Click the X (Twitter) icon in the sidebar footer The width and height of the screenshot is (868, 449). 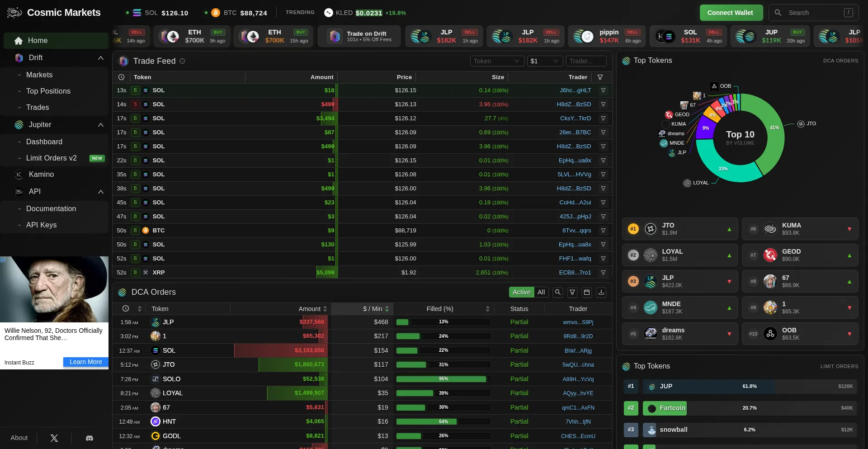click(x=54, y=438)
